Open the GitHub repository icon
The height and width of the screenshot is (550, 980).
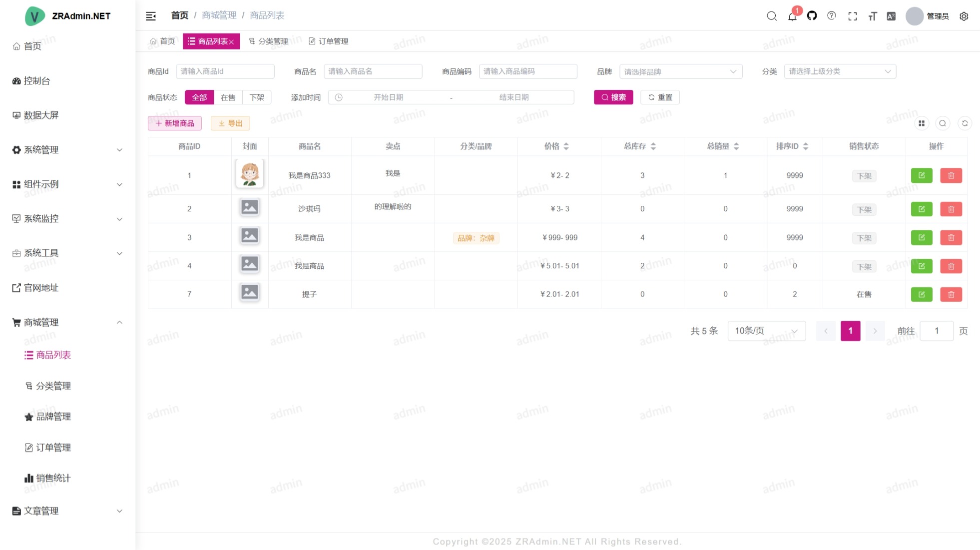812,16
